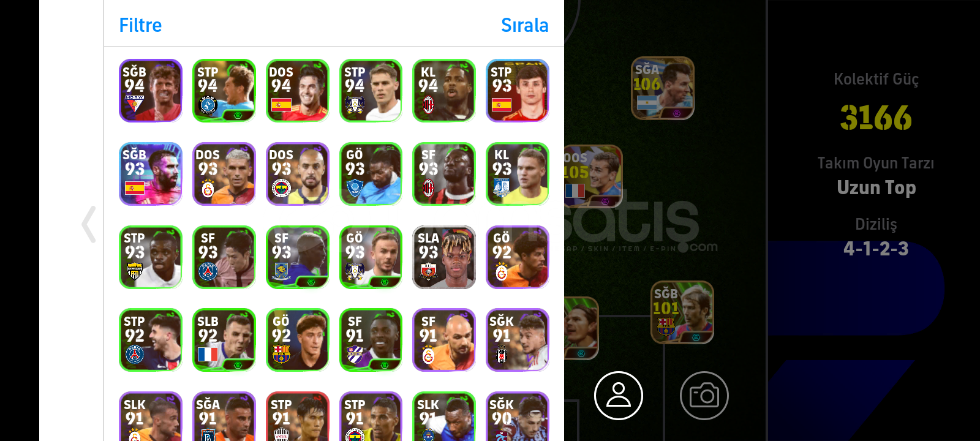
Task: Tap the SĞB 101 Barcelona card on pitch
Action: pos(682,312)
